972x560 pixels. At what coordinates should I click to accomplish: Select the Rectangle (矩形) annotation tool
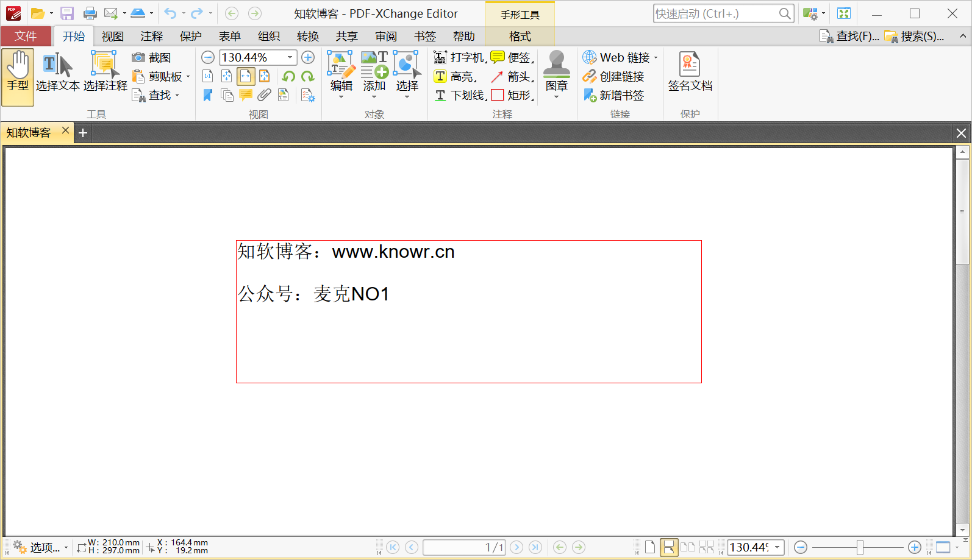[512, 95]
